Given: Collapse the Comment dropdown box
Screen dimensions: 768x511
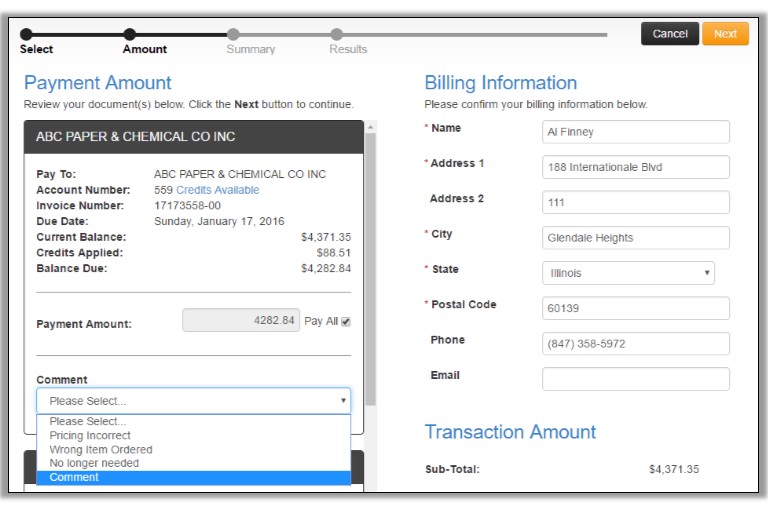Looking at the screenshot, I should [x=194, y=401].
